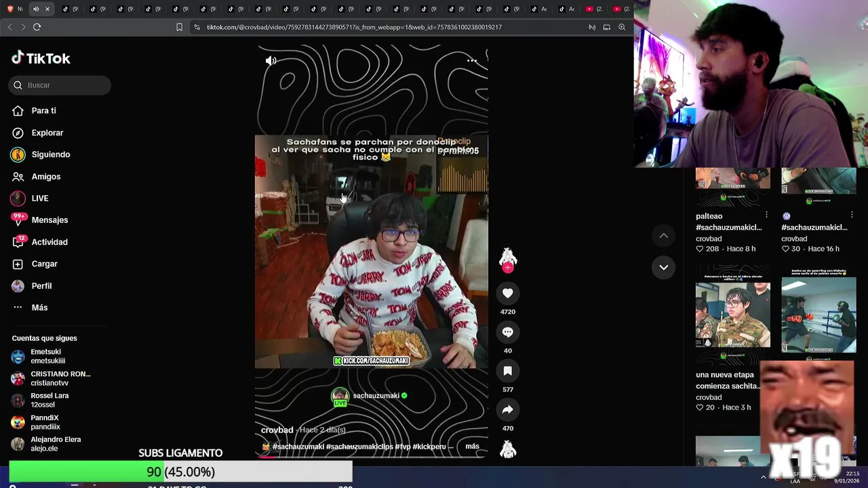The height and width of the screenshot is (488, 868).
Task: Open the una nueva etapa comienza sachita title
Action: [728, 380]
